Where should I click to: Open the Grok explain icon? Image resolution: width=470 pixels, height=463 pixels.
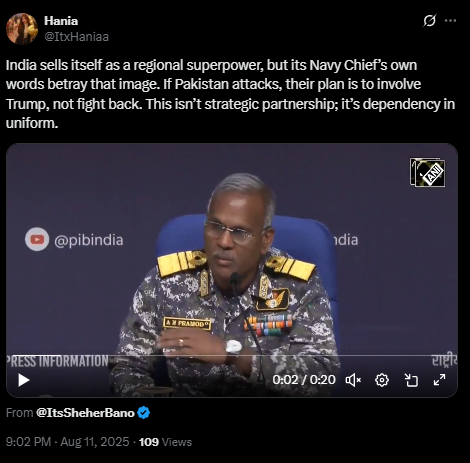pyautogui.click(x=429, y=21)
